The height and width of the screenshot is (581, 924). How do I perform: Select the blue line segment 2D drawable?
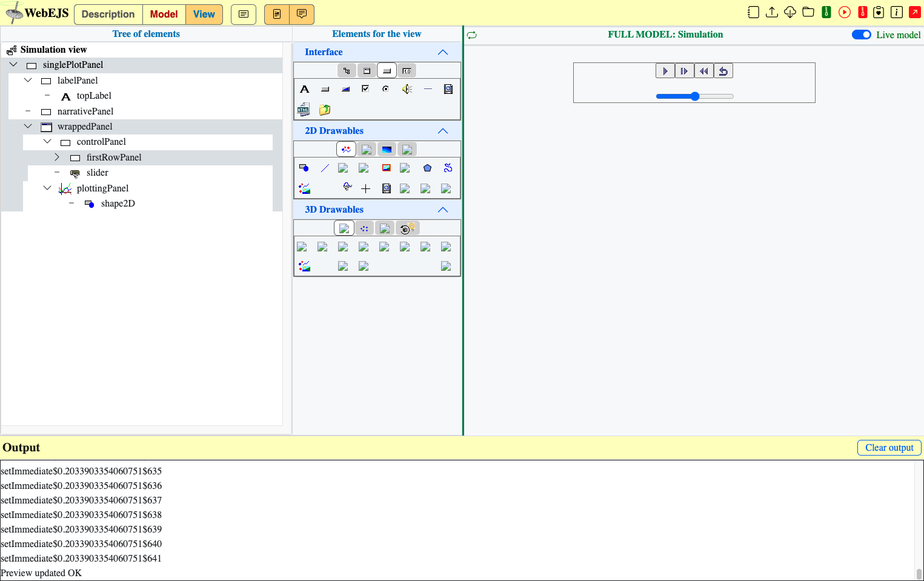(325, 168)
